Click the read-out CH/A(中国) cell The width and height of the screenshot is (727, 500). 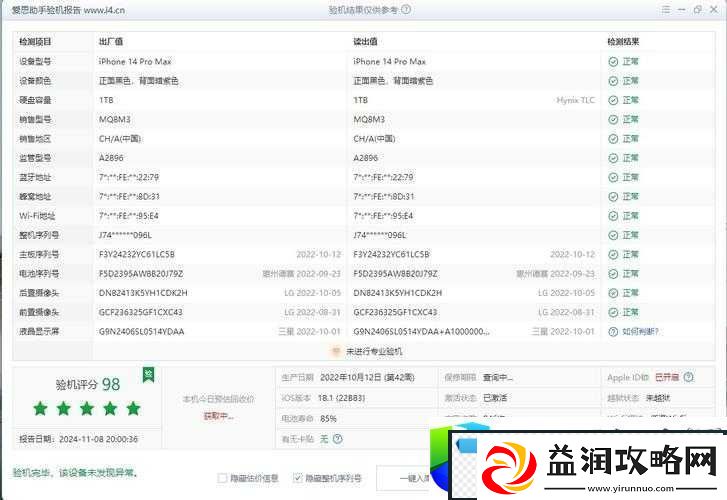pyautogui.click(x=374, y=139)
